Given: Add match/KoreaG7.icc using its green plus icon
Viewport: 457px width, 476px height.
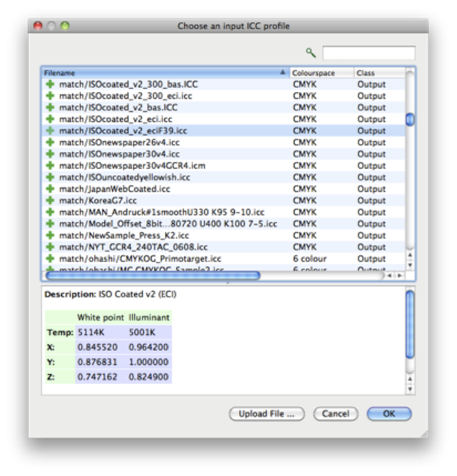Looking at the screenshot, I should coord(49,200).
